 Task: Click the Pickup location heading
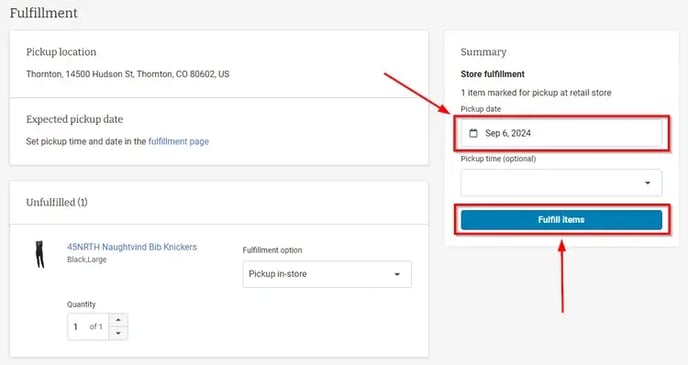coord(61,52)
